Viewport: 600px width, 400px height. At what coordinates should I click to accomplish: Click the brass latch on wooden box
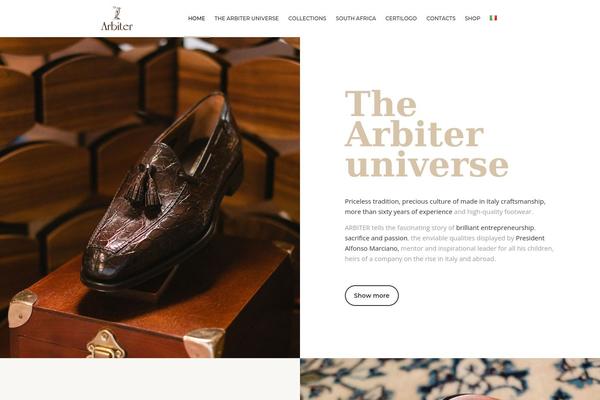(105, 344)
